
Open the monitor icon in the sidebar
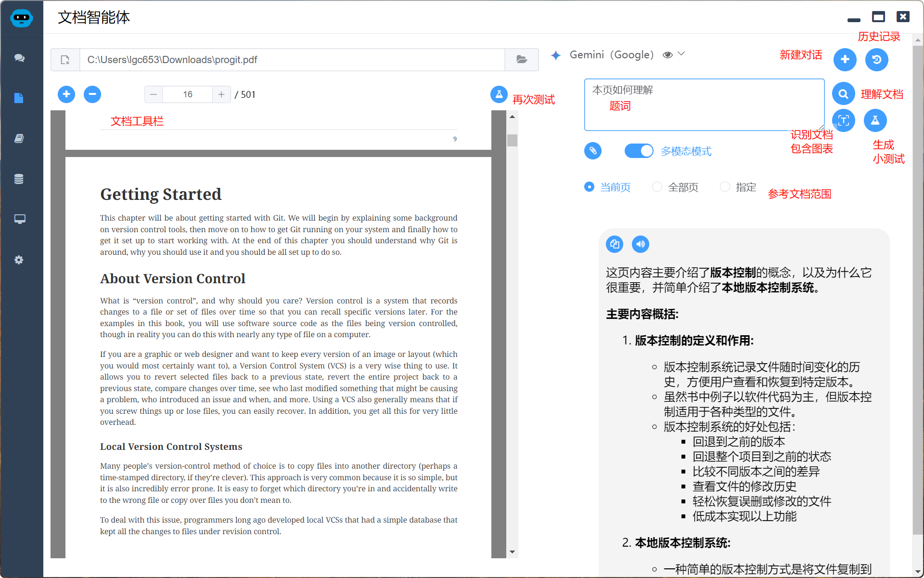pos(19,219)
